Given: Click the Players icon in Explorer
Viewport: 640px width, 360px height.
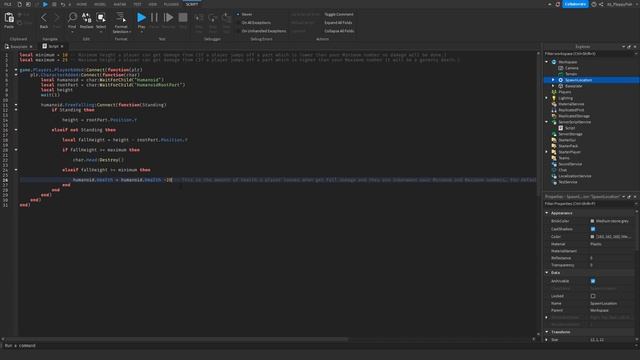Looking at the screenshot, I should tap(554, 92).
